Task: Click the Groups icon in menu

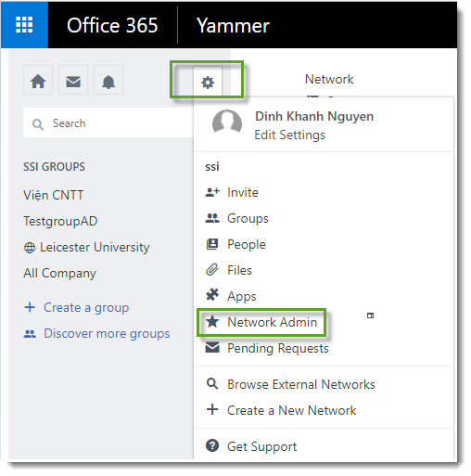Action: (212, 218)
